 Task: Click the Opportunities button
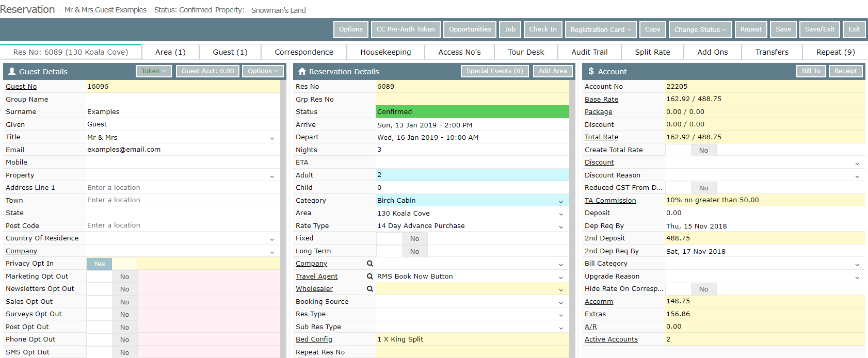(470, 29)
